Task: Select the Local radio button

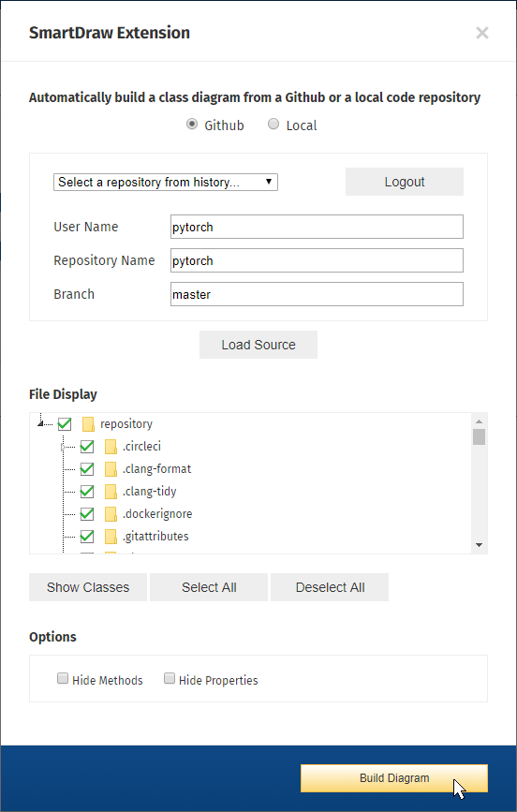Action: point(273,125)
